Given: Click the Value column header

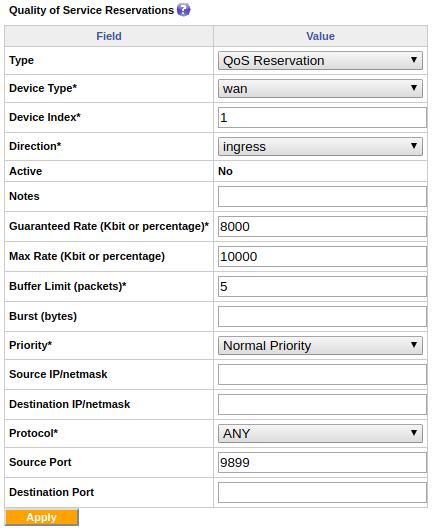Looking at the screenshot, I should point(320,36).
